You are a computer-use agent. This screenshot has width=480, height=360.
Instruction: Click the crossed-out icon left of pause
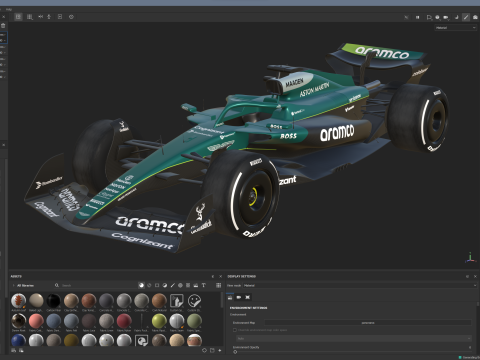tap(406, 17)
